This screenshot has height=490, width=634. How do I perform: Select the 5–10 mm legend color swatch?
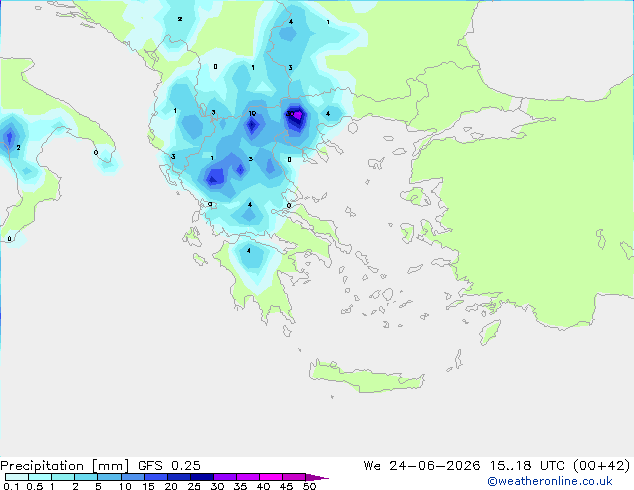pyautogui.click(x=109, y=477)
